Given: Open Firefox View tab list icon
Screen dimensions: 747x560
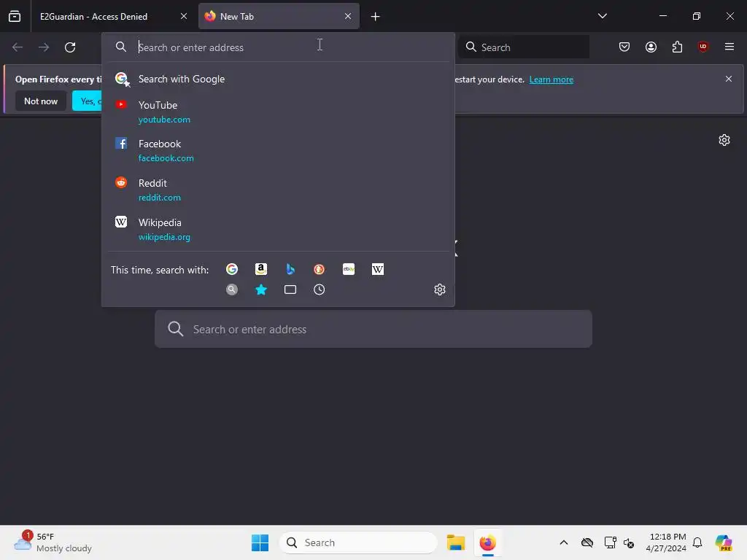Looking at the screenshot, I should (x=15, y=16).
